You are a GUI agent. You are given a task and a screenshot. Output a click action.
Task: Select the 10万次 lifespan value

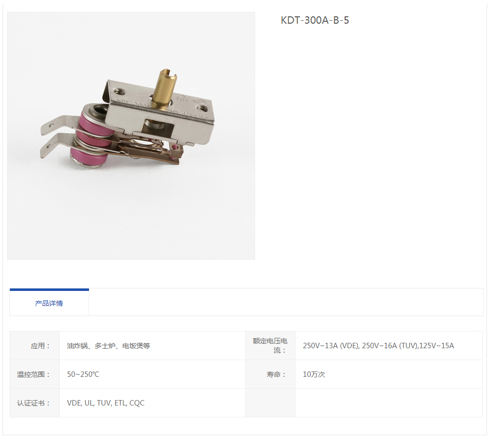pyautogui.click(x=313, y=374)
